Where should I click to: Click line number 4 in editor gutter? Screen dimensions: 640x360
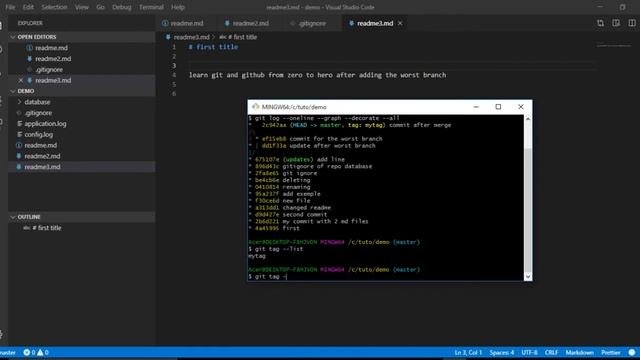pos(174,75)
